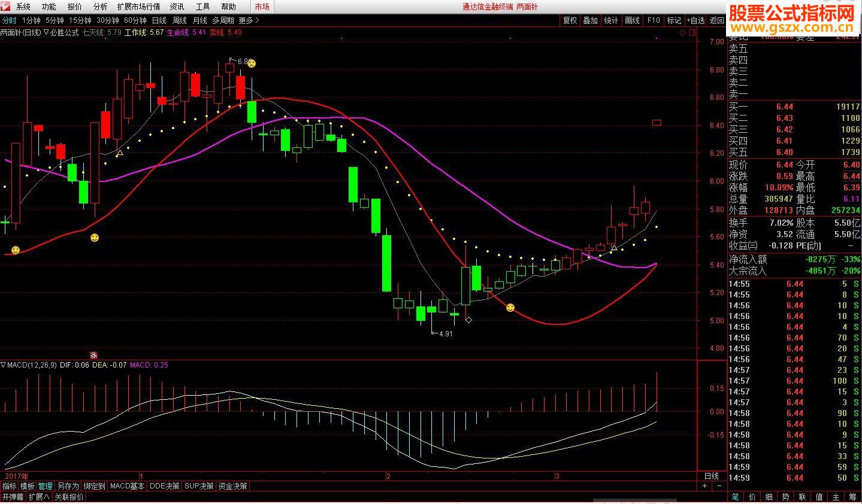Zoom out using the minus button

click(719, 486)
